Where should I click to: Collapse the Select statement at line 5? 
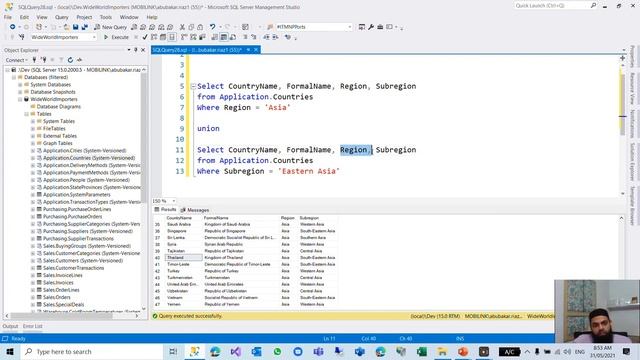193,86
